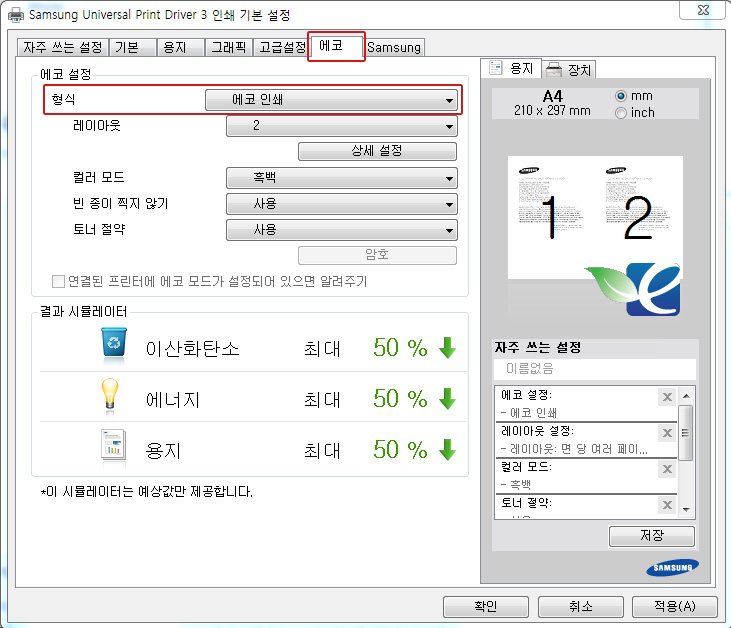
Task: Select the mm unit radio button
Action: (621, 96)
